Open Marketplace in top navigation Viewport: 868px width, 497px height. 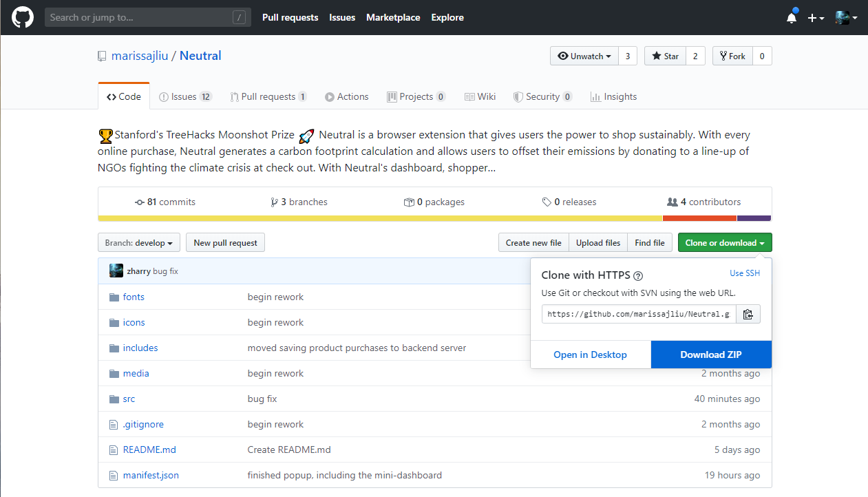393,17
